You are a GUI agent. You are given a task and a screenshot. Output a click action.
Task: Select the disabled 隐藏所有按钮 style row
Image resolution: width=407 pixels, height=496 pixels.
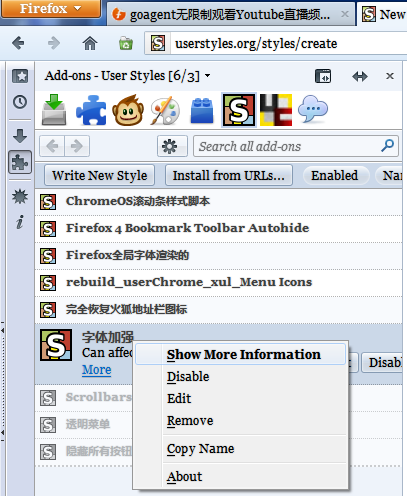[84, 451]
